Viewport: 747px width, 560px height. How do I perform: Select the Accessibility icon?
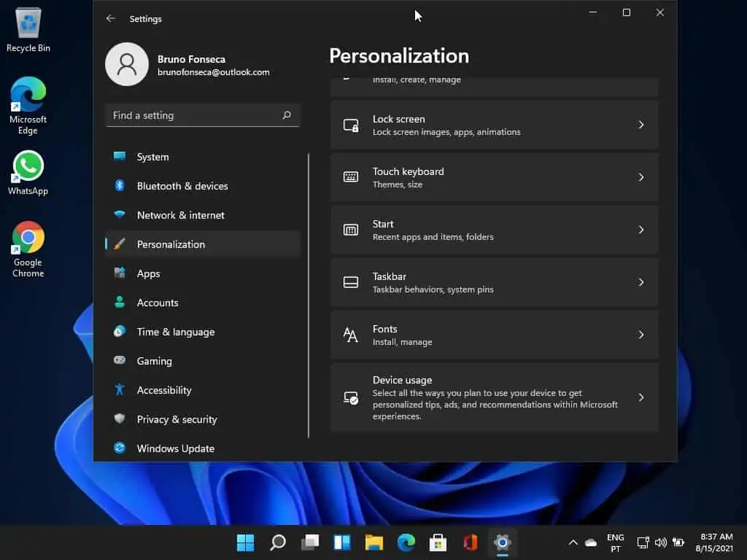coord(120,390)
